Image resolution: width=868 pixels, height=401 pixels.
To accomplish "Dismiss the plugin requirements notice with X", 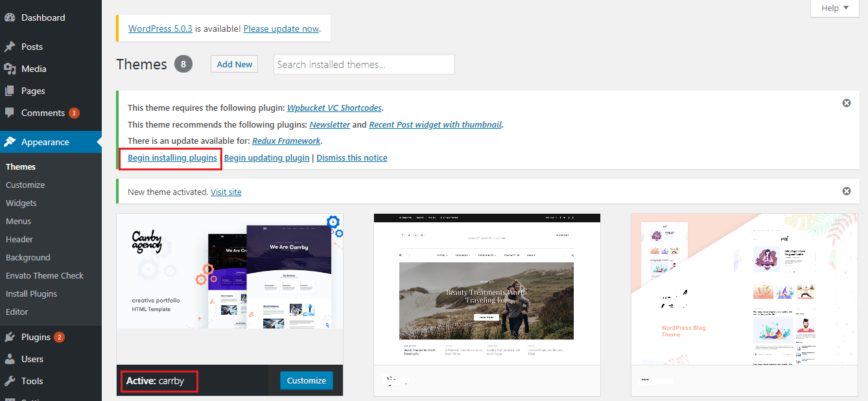I will (847, 103).
